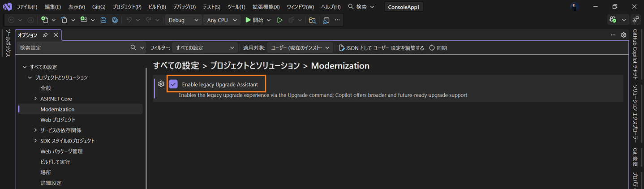Open the GitHub Copilot チャット side tab

pos(635,54)
